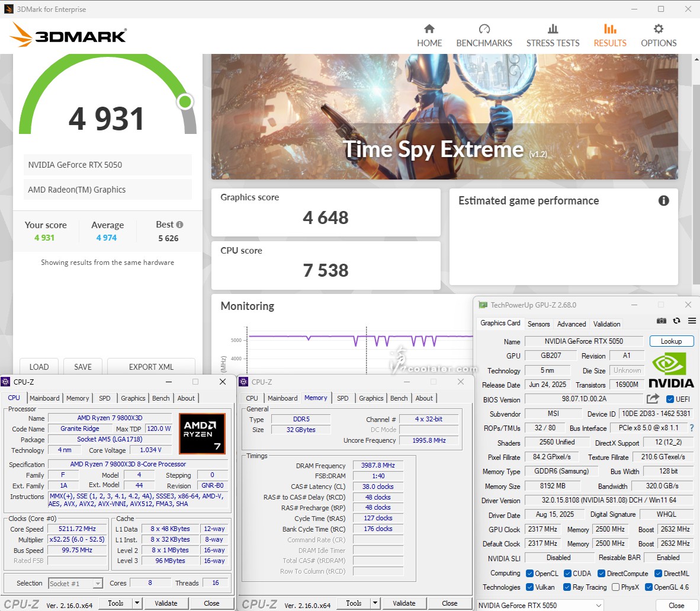Open Advanced tab in GPU-Z
This screenshot has width=700, height=611.
click(x=571, y=324)
